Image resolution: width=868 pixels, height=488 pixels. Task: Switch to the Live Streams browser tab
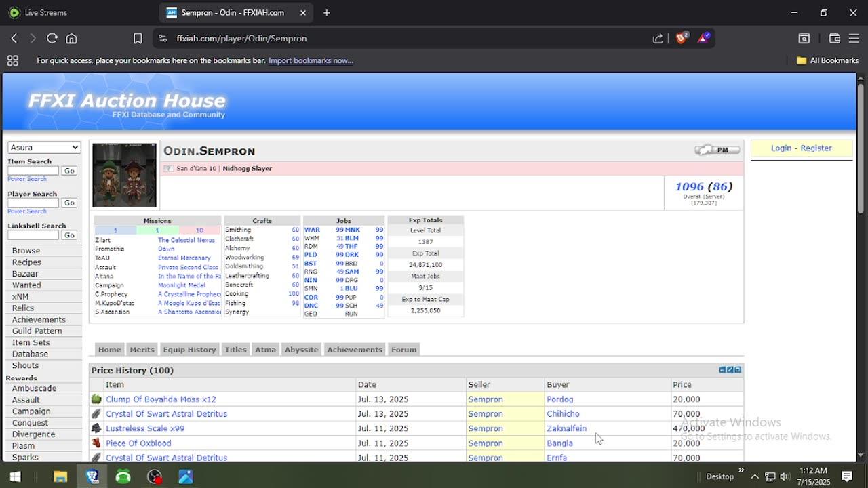(x=45, y=12)
